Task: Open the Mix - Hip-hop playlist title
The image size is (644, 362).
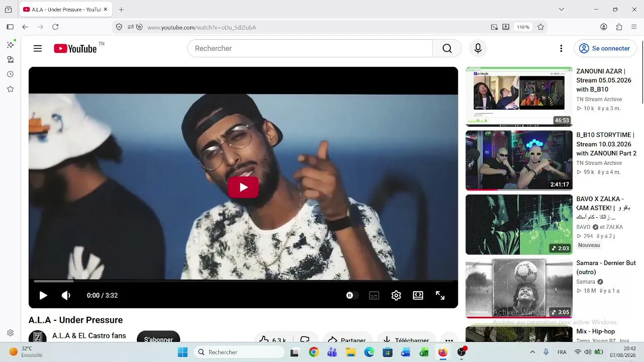Action: tap(596, 331)
